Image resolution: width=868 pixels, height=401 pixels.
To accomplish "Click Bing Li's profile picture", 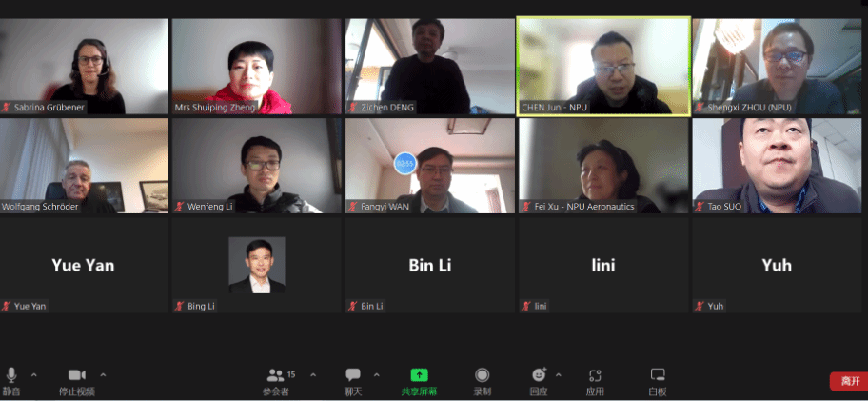I will pyautogui.click(x=257, y=266).
